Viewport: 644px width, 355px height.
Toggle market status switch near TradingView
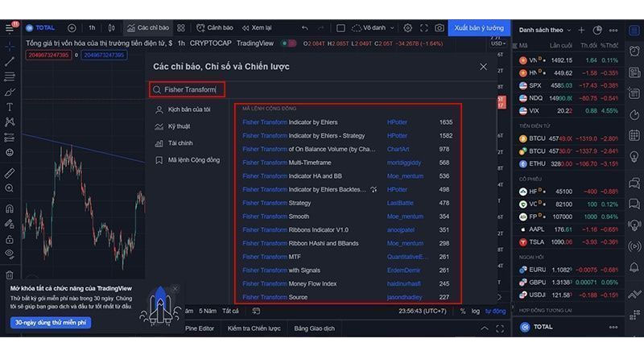click(x=289, y=43)
